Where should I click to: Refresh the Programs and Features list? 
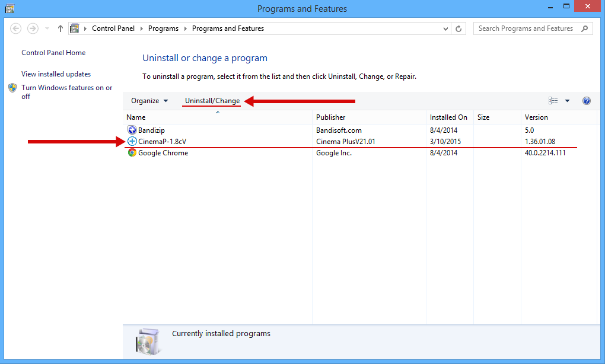[458, 28]
